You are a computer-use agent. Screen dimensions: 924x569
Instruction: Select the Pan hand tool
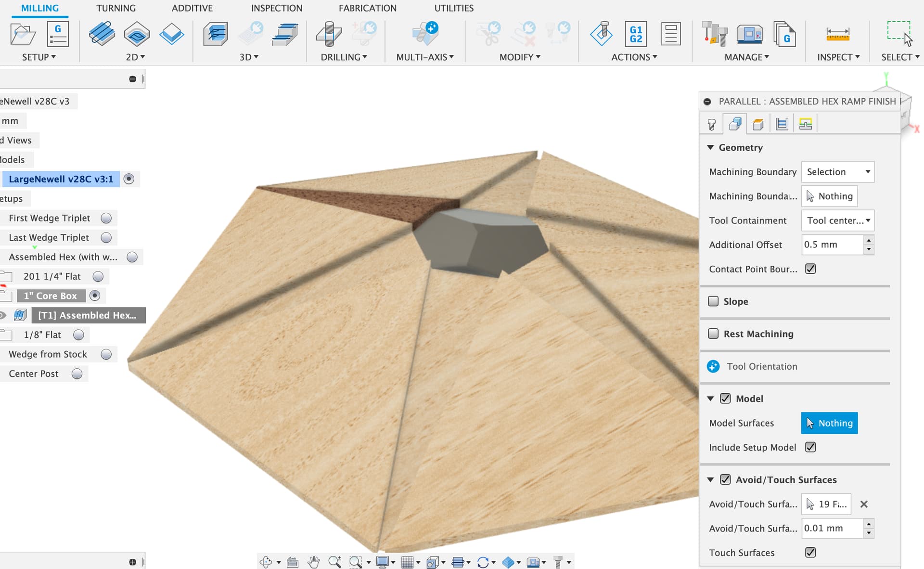coord(314,562)
